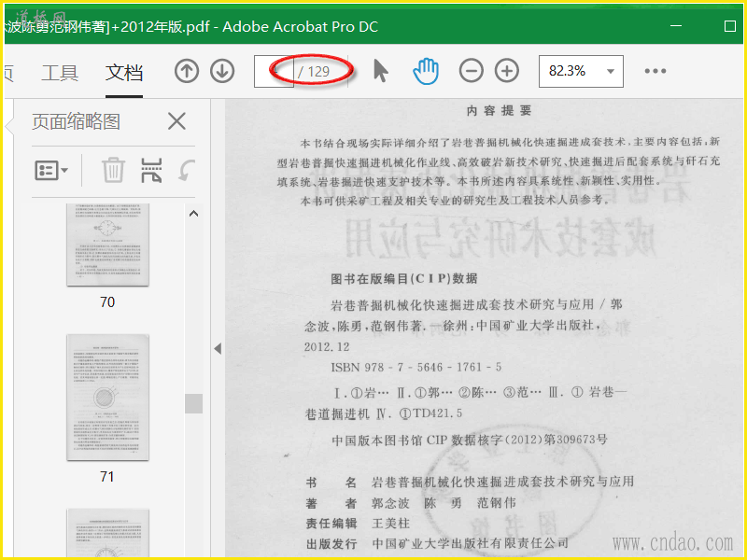
Task: Open the thumbnail options menu
Action: (51, 170)
